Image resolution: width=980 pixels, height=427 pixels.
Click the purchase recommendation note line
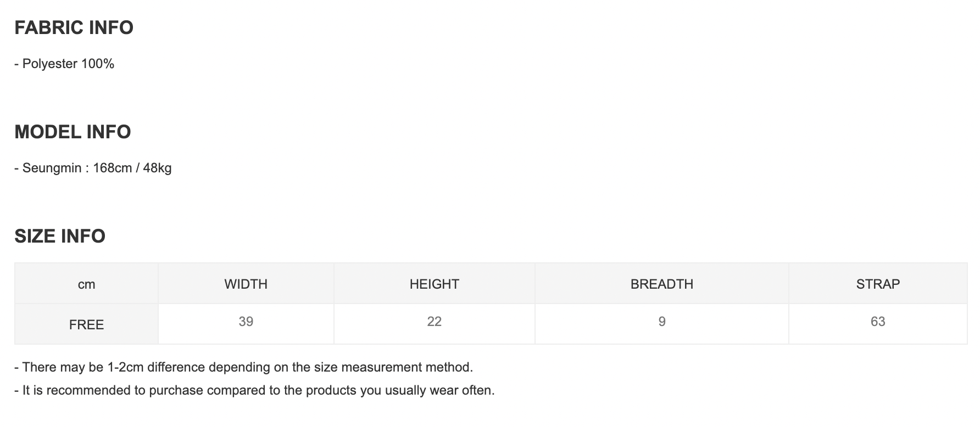pos(254,390)
